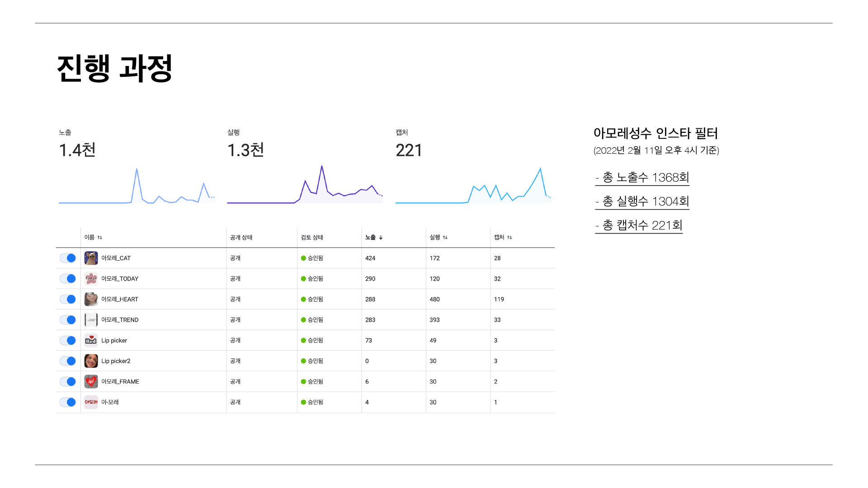Click the 424 노출 value for 아모레_CAT
This screenshot has width=868, height=488.
click(x=370, y=258)
